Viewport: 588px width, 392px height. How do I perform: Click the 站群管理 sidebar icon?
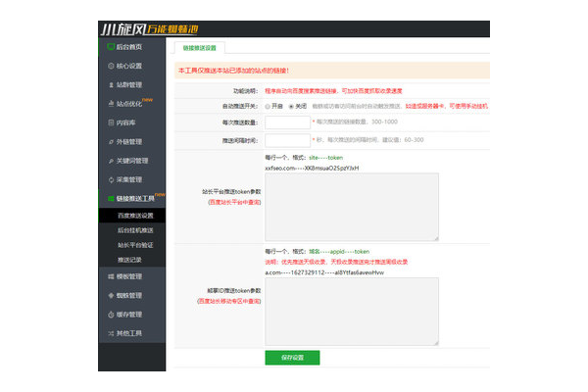(x=110, y=84)
